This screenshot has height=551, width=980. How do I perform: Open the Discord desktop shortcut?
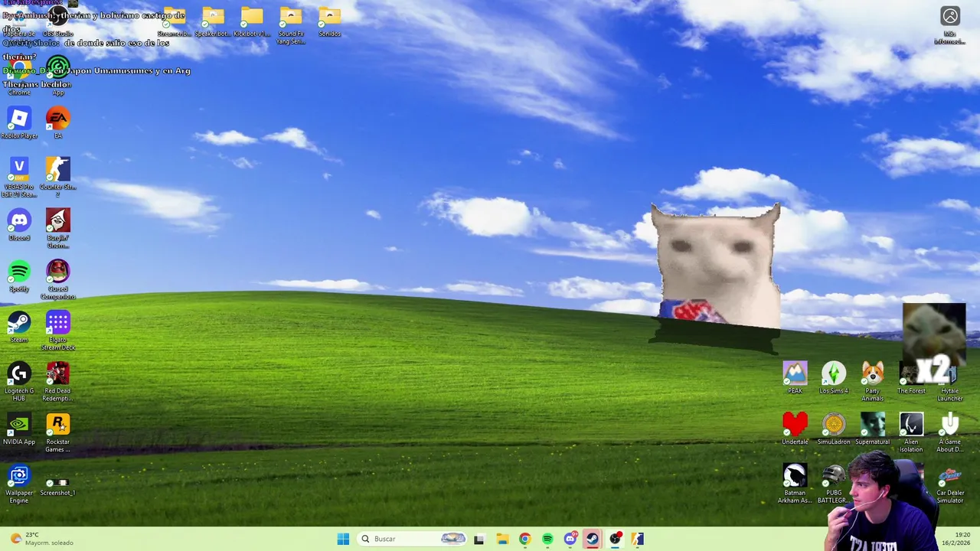click(19, 225)
